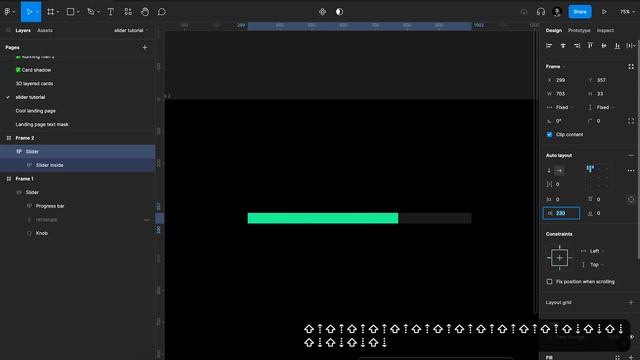Select the Rectangle shape tool
This screenshot has height=360, width=640.
point(70,12)
